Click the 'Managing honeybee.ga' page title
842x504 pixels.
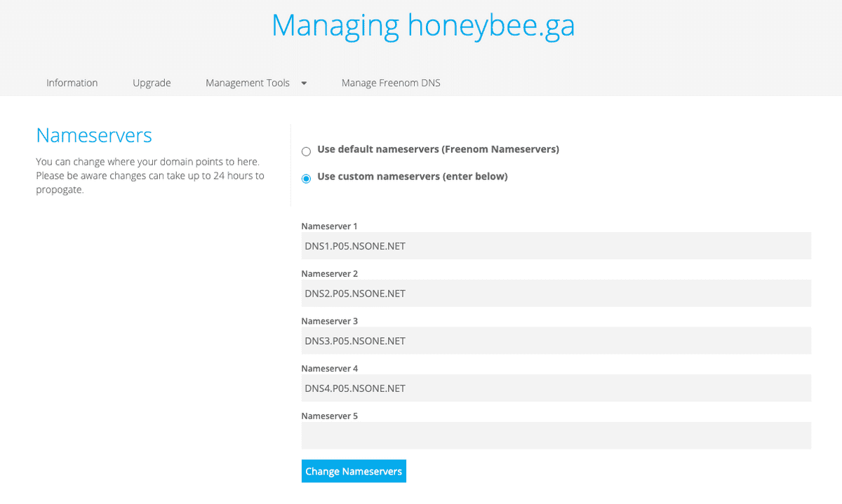pyautogui.click(x=422, y=25)
